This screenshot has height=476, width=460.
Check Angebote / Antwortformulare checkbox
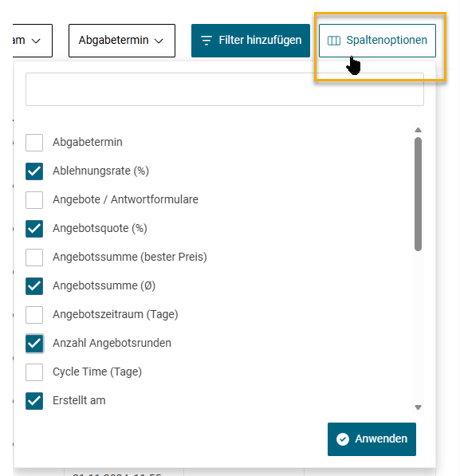point(34,200)
